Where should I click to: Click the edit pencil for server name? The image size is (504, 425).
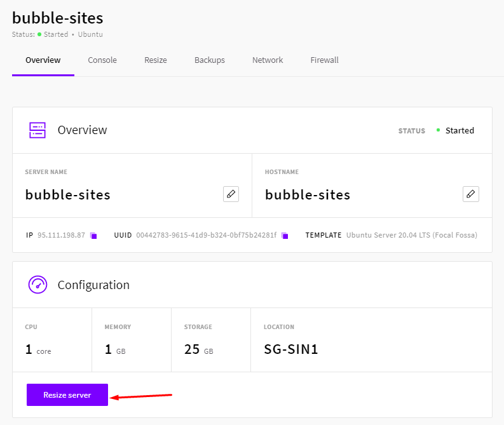(231, 194)
